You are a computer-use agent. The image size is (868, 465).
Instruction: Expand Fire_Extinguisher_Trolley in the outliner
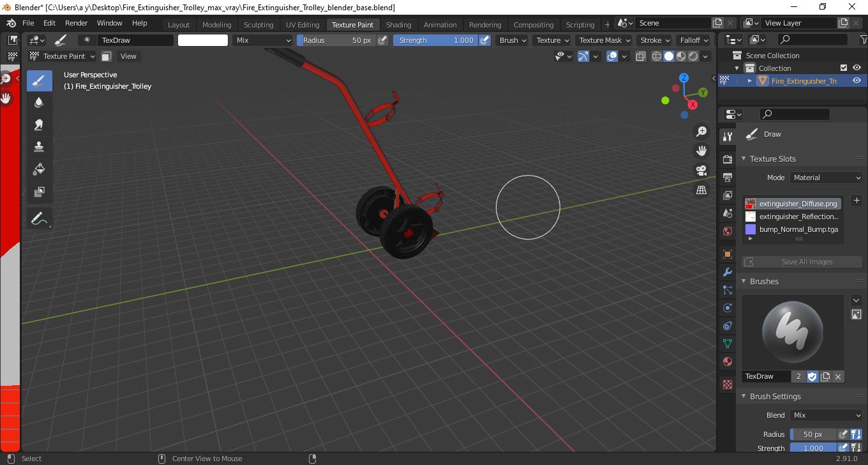coord(750,80)
